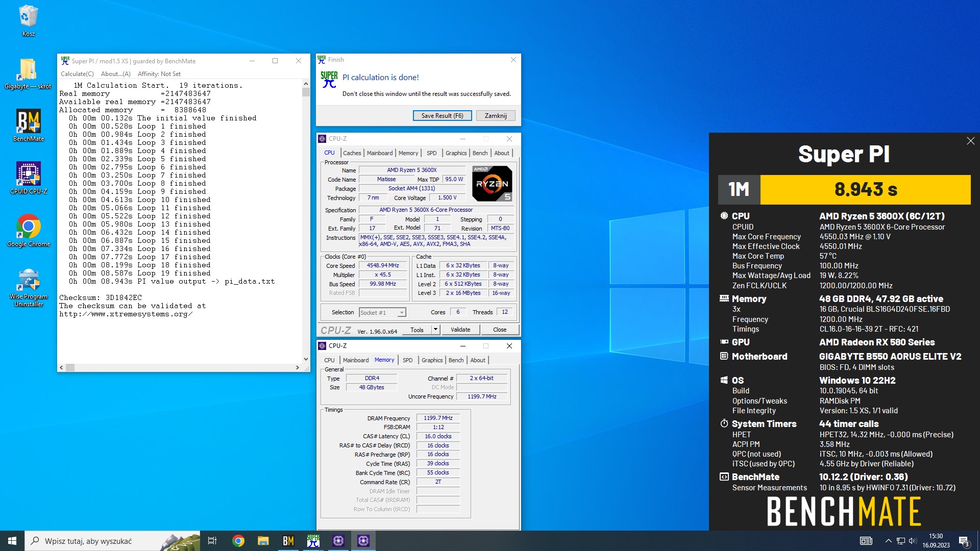Image resolution: width=980 pixels, height=551 pixels.
Task: Open the network tray icon
Action: point(901,541)
